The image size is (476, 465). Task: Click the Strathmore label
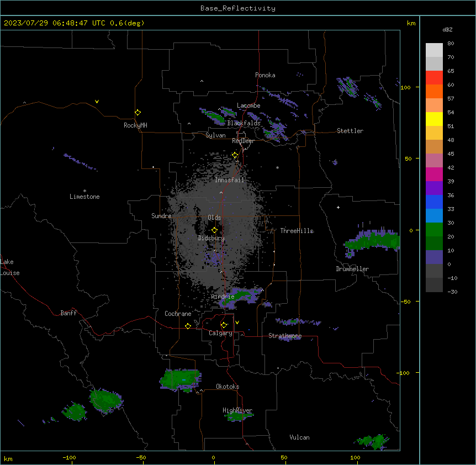tap(285, 336)
